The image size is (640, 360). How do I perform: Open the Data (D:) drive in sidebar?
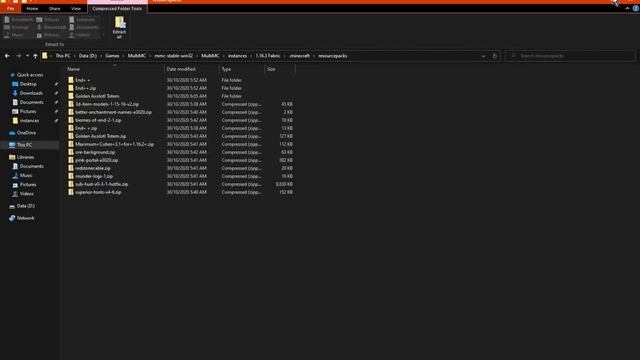tap(25, 206)
